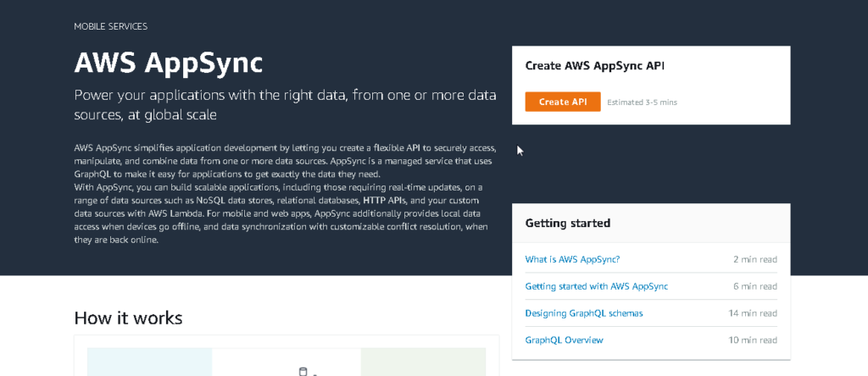Screen dimensions: 868x376
Task: Click the small database icon in the diagram
Action: [x=303, y=371]
